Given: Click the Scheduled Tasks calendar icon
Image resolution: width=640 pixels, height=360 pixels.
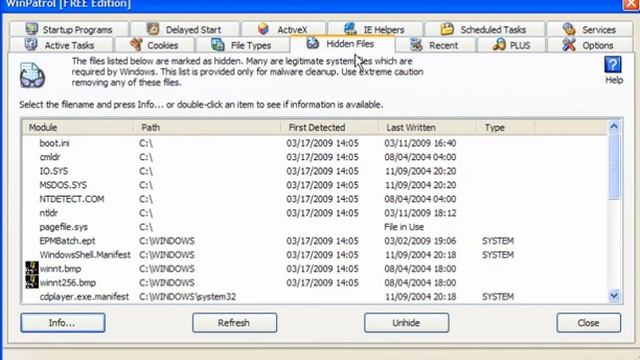Looking at the screenshot, I should click(447, 29).
